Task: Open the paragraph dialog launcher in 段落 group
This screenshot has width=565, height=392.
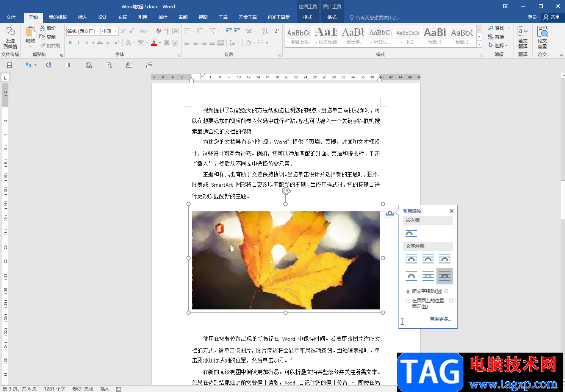Action: click(279, 55)
